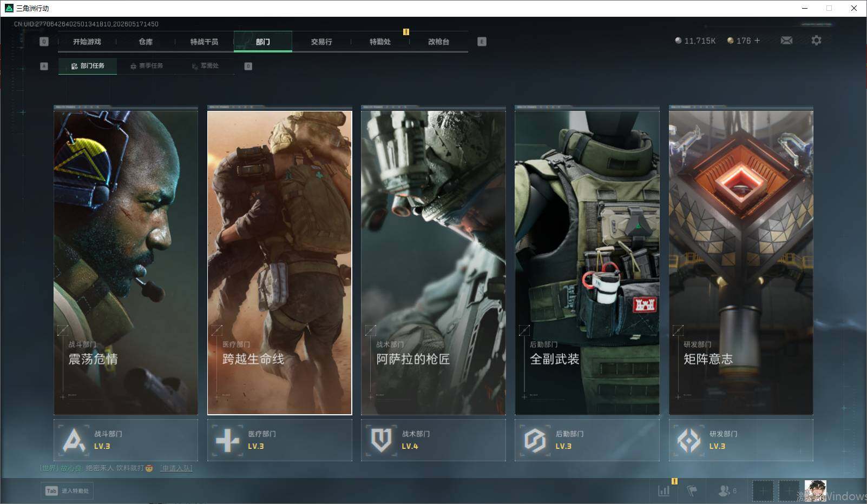Image resolution: width=867 pixels, height=504 pixels.
Task: Click the corner marker on 阿萨拉的枪匠 card
Action: pos(371,330)
